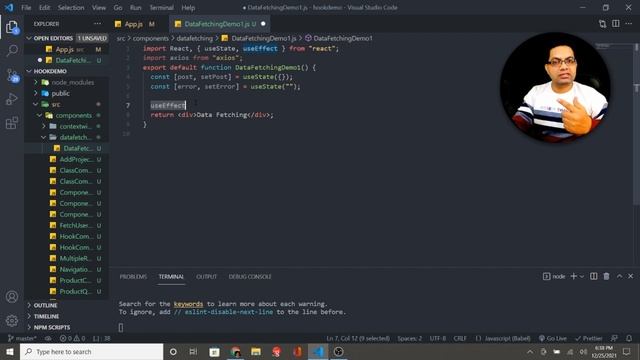Click the keywords link in terminal

pos(188,304)
